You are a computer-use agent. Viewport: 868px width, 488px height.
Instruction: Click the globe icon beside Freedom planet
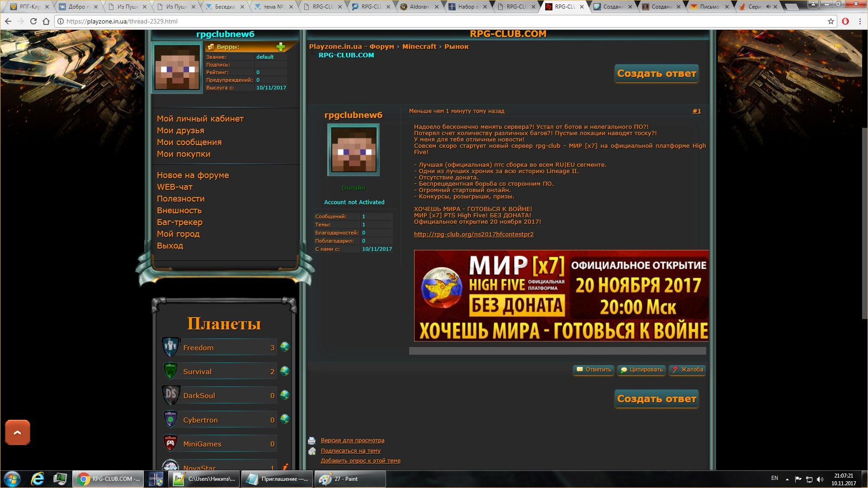(x=285, y=347)
